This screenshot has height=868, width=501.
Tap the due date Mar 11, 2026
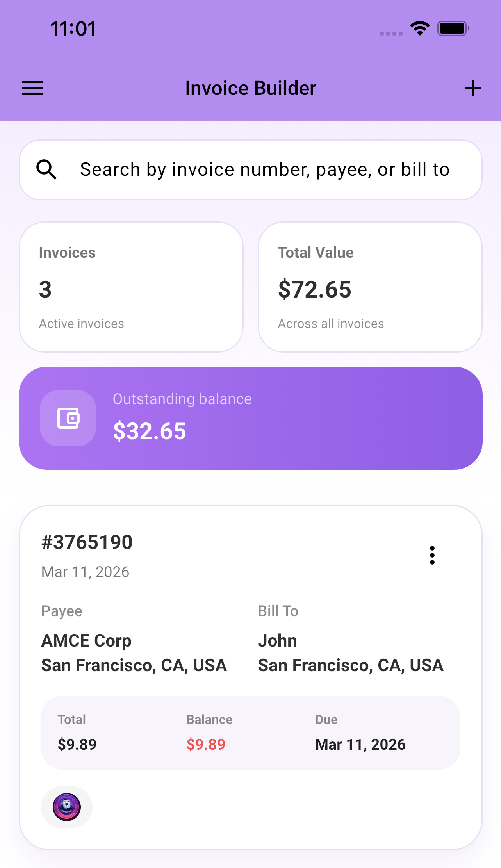click(x=360, y=745)
